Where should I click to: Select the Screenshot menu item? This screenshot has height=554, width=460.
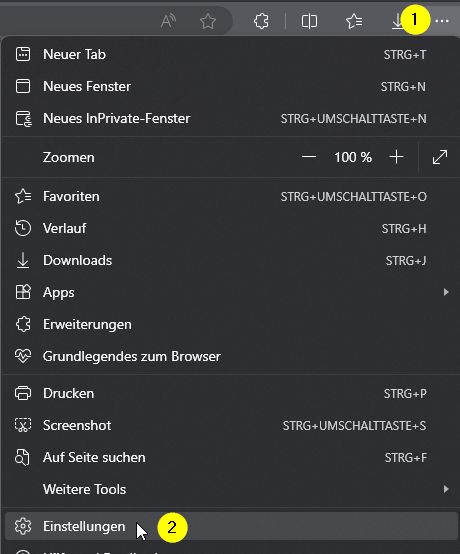[230, 425]
